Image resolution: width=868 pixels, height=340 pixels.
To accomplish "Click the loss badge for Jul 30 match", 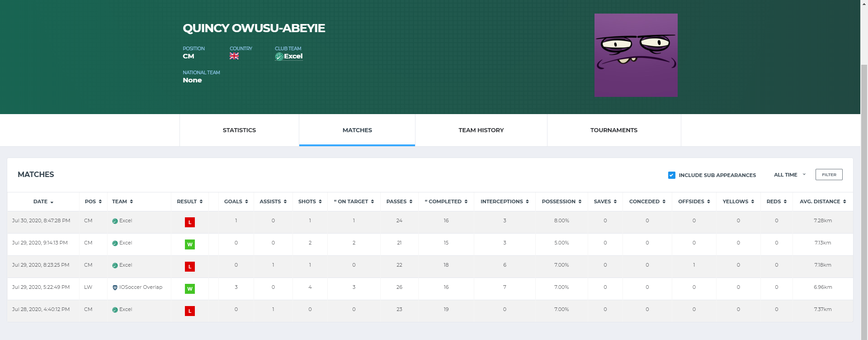I will (190, 222).
